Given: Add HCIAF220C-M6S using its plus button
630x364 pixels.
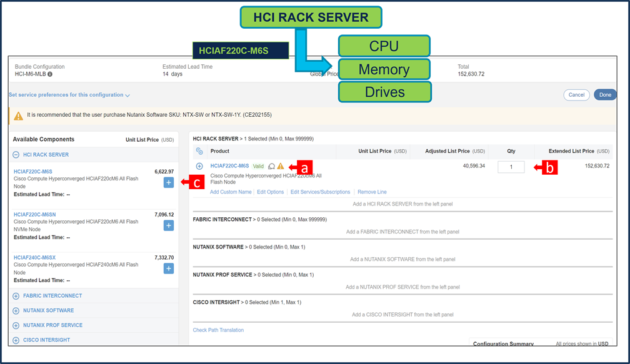Looking at the screenshot, I should 169,182.
